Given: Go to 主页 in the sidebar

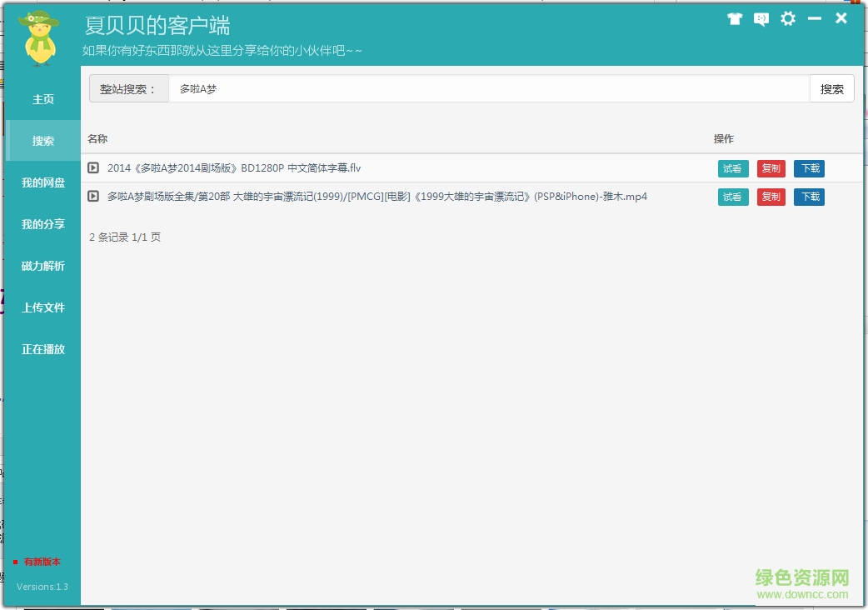Looking at the screenshot, I should click(x=42, y=99).
